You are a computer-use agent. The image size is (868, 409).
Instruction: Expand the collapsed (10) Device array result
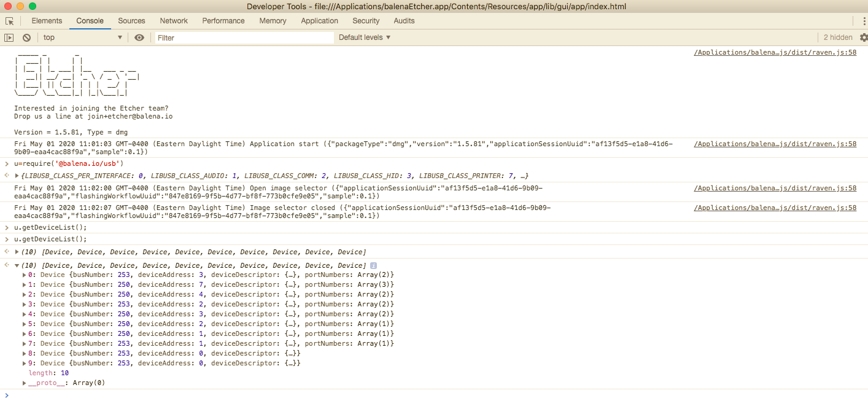pyautogui.click(x=17, y=252)
